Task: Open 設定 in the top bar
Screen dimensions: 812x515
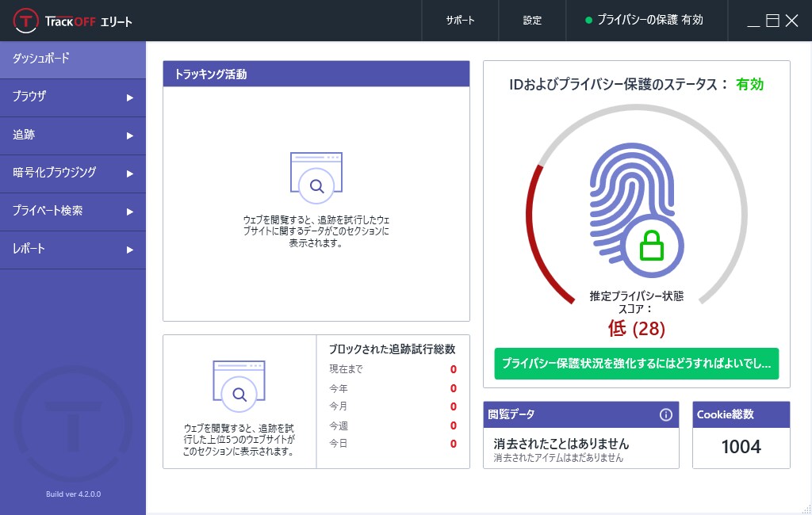Action: pyautogui.click(x=532, y=20)
